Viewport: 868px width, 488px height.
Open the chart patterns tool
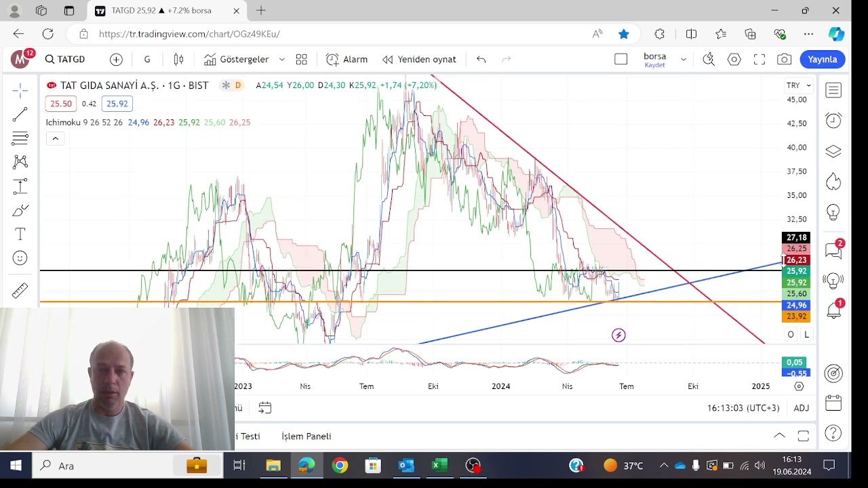click(20, 162)
